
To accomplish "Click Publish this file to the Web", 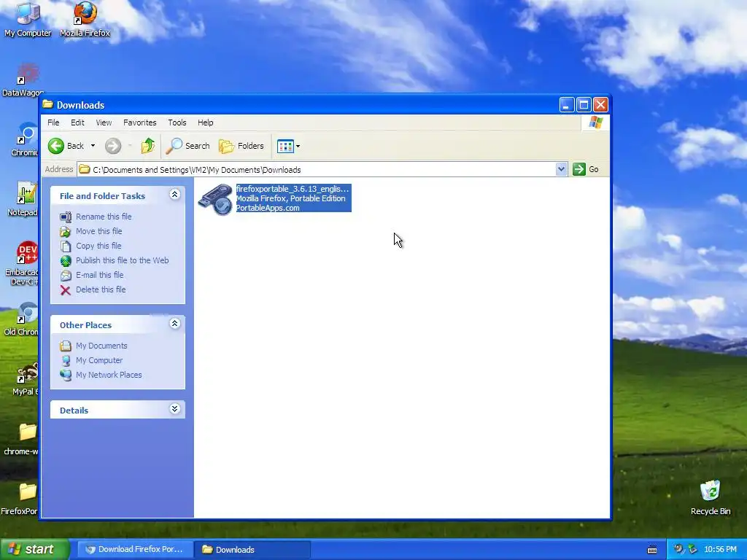I will pos(123,260).
